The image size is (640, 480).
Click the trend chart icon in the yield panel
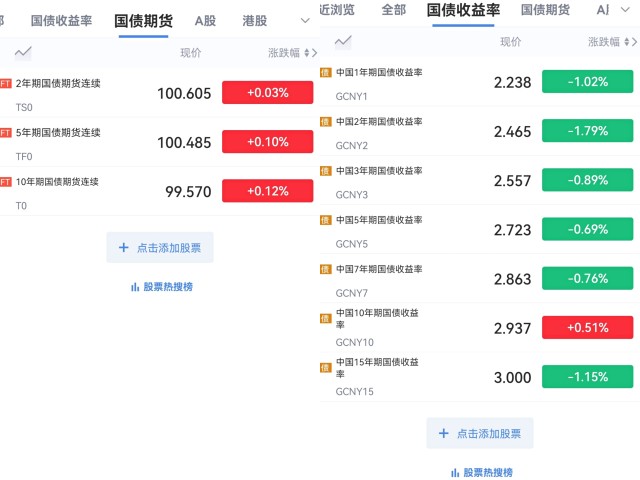tap(343, 41)
